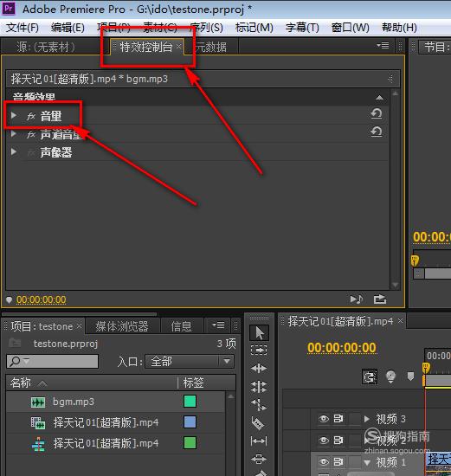Select the Slide tool

coord(259,459)
